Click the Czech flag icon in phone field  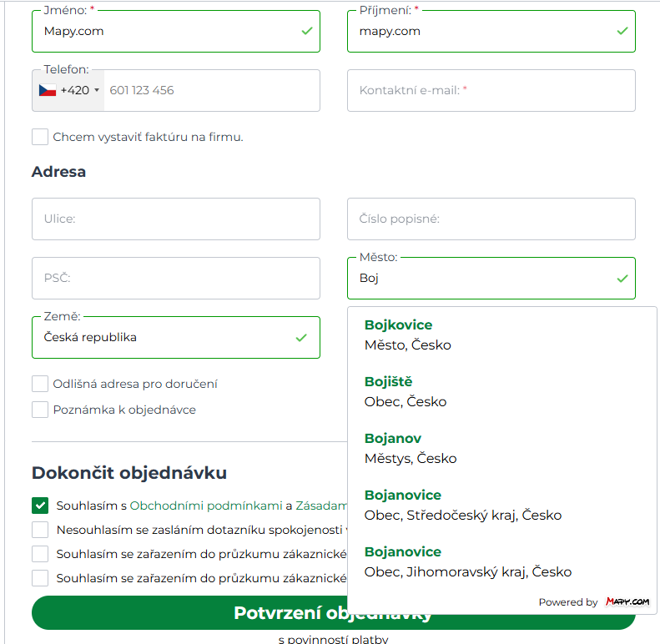coord(47,90)
